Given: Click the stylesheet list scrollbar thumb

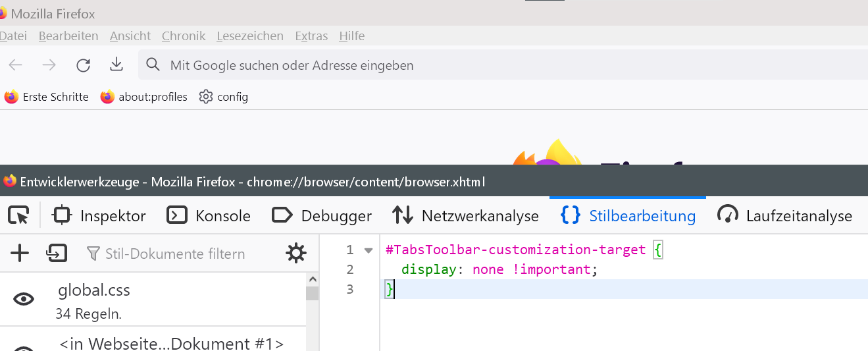Looking at the screenshot, I should 313,293.
